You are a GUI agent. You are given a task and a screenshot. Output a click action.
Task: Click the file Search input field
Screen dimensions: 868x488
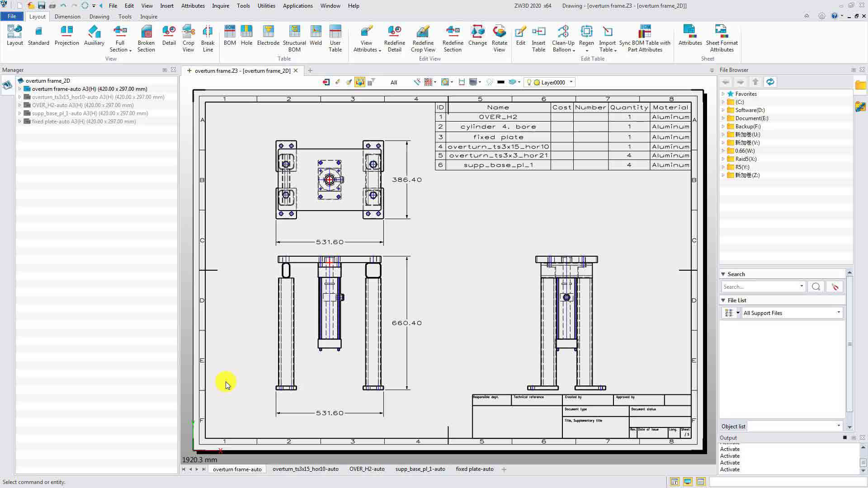(x=759, y=286)
